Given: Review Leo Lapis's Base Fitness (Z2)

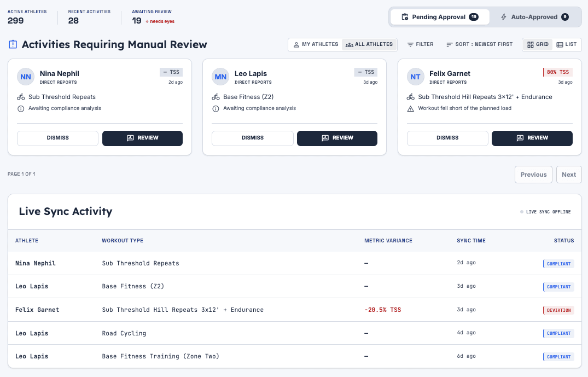Looking at the screenshot, I should coord(337,138).
